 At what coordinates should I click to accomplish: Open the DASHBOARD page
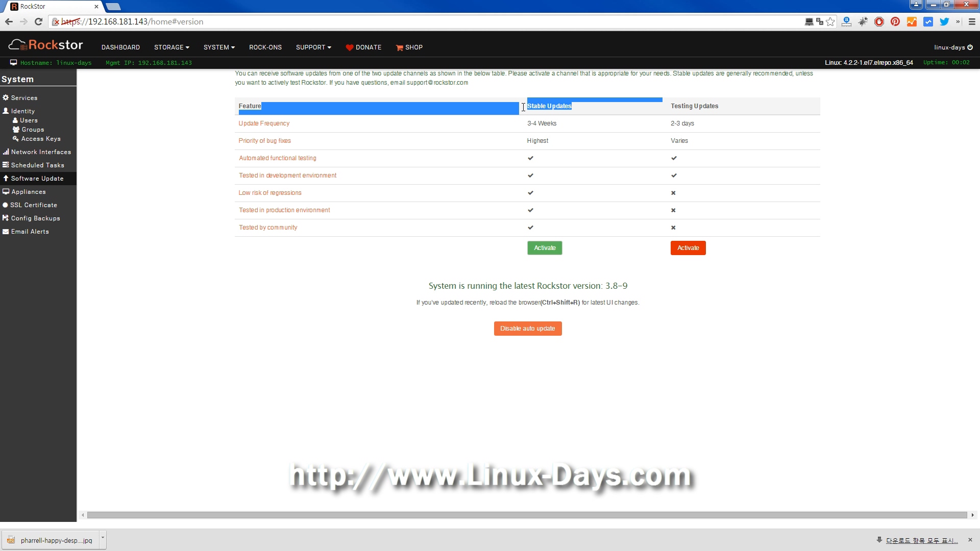120,47
